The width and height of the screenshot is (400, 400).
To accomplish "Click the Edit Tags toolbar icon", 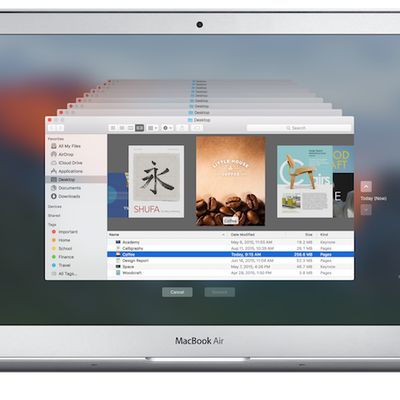I will pos(197,128).
